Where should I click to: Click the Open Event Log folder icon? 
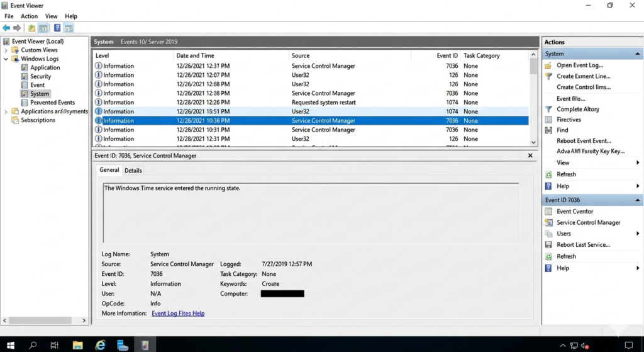point(548,65)
